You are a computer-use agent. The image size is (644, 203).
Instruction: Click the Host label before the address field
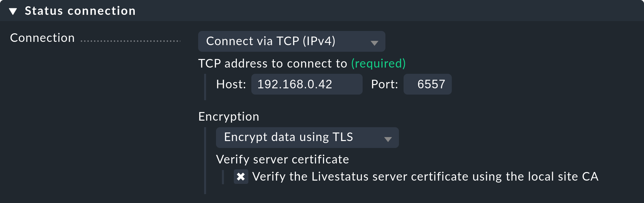[231, 84]
